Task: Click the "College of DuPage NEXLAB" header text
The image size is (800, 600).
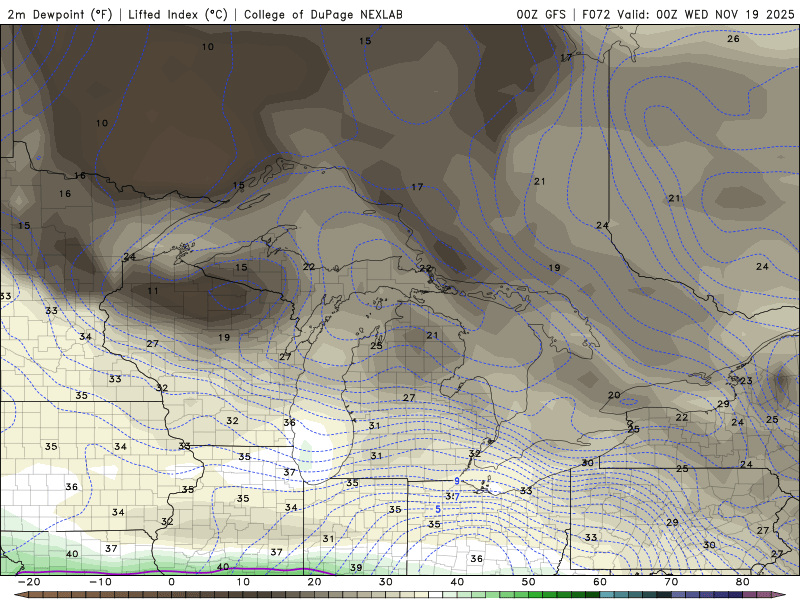Action: click(x=323, y=14)
